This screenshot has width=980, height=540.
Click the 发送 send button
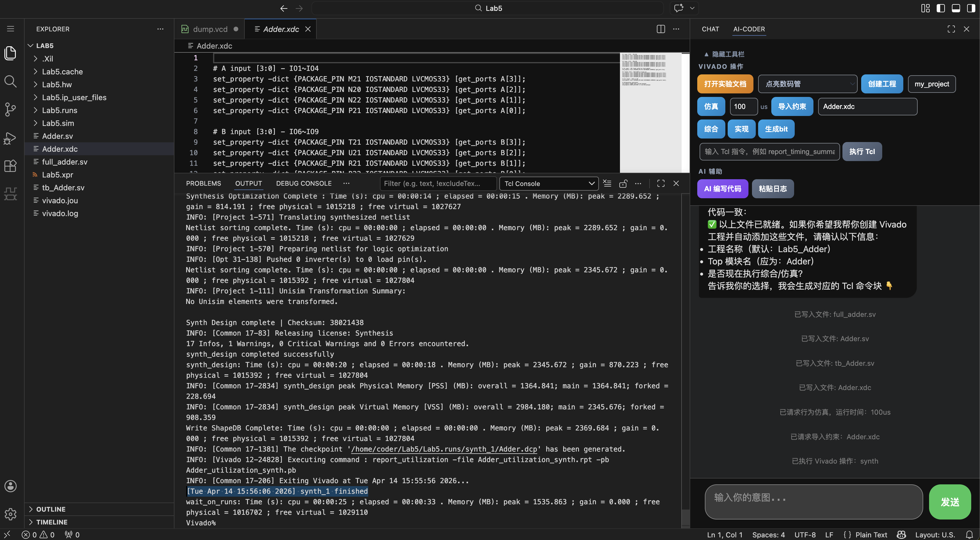(x=950, y=502)
